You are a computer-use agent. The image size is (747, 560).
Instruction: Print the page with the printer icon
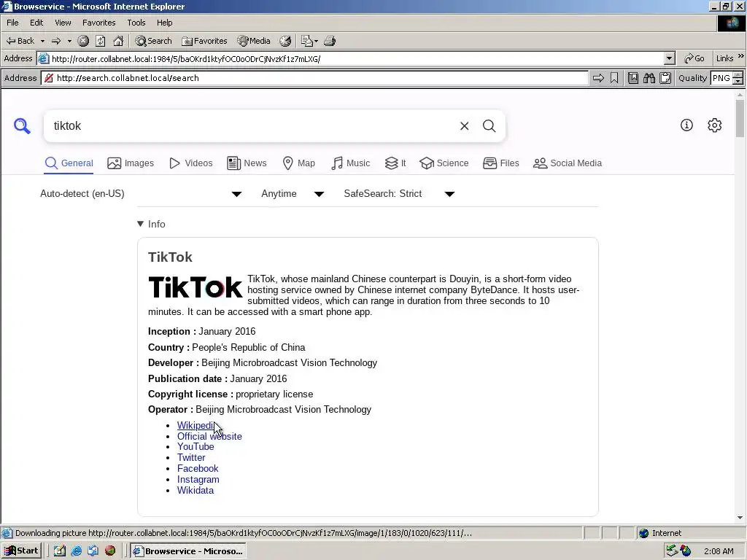click(x=330, y=41)
